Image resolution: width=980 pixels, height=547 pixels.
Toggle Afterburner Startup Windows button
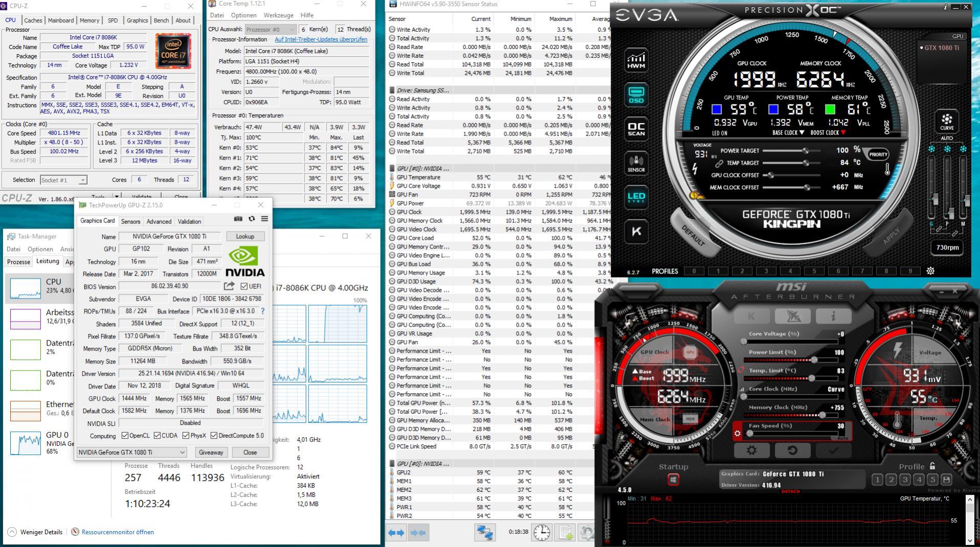(x=673, y=480)
